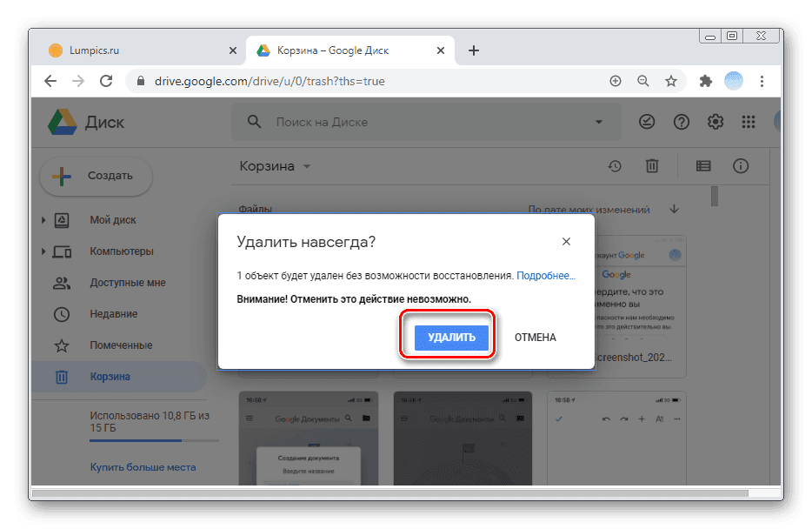Toggle the bookmark star in address bar
The height and width of the screenshot is (529, 812).
click(671, 80)
